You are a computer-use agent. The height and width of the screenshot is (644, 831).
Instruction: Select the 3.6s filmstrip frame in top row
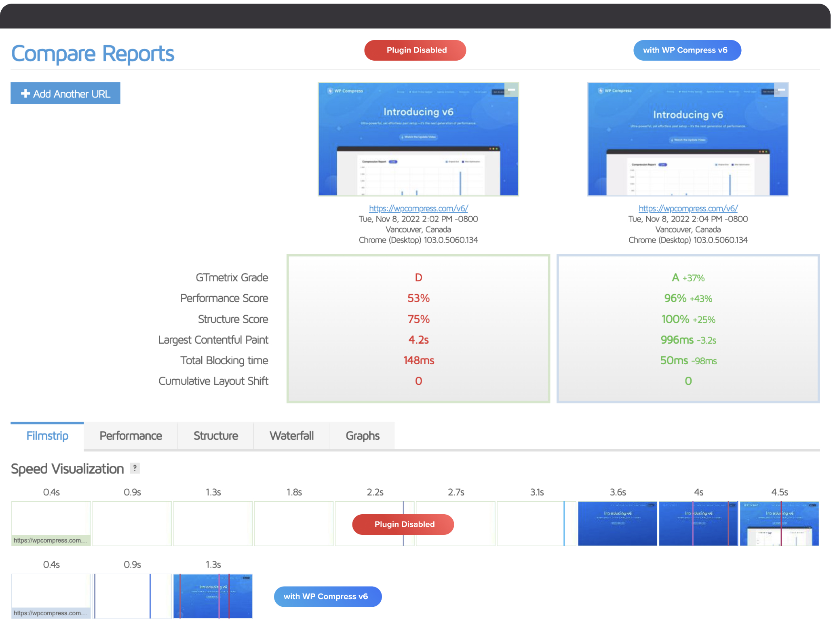pyautogui.click(x=618, y=524)
